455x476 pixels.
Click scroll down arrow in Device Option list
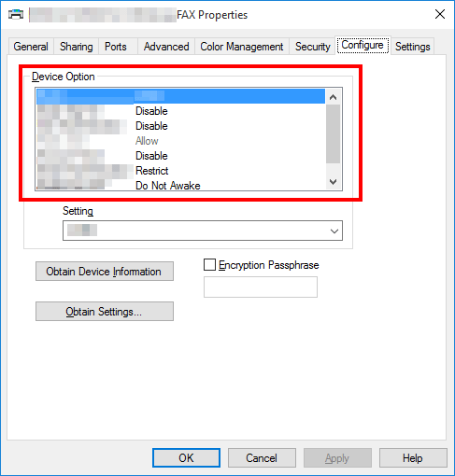tap(333, 182)
